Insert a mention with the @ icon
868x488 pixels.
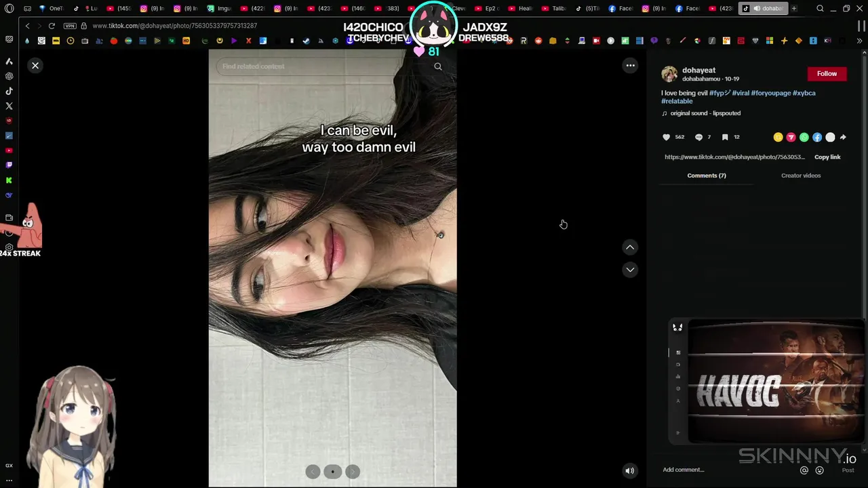click(x=804, y=470)
